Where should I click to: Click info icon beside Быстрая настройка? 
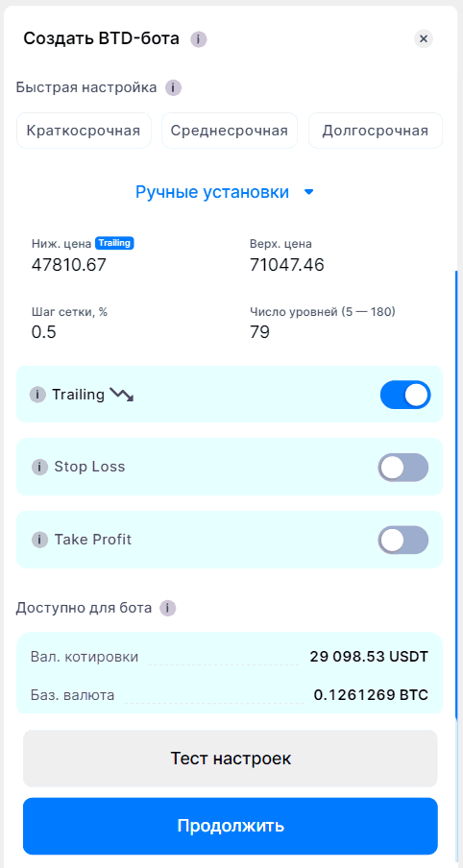173,87
